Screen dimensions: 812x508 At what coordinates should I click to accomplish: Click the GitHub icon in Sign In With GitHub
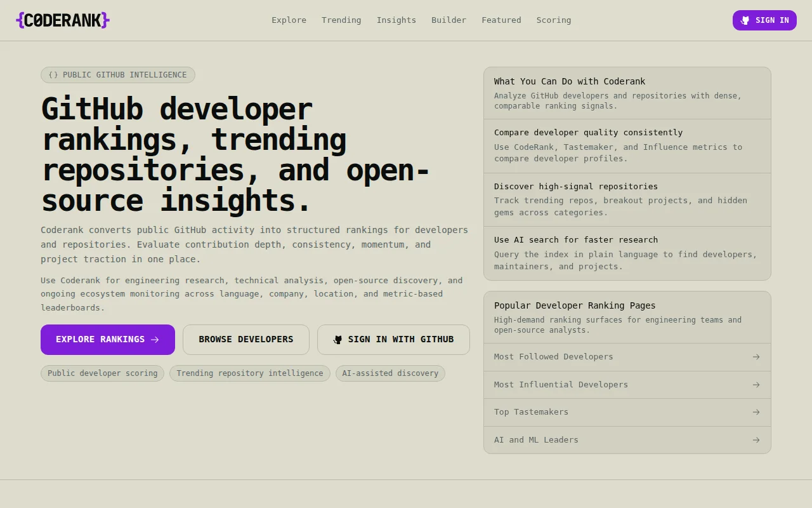tap(338, 340)
